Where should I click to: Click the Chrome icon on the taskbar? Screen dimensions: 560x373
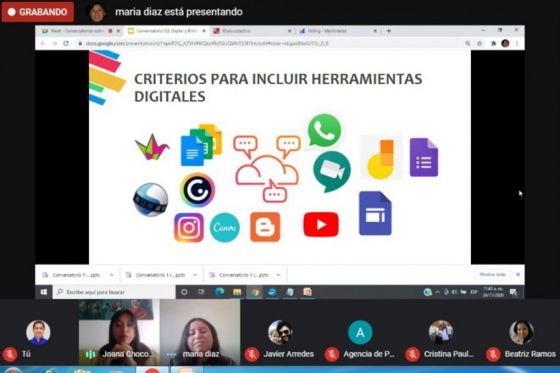pos(255,292)
